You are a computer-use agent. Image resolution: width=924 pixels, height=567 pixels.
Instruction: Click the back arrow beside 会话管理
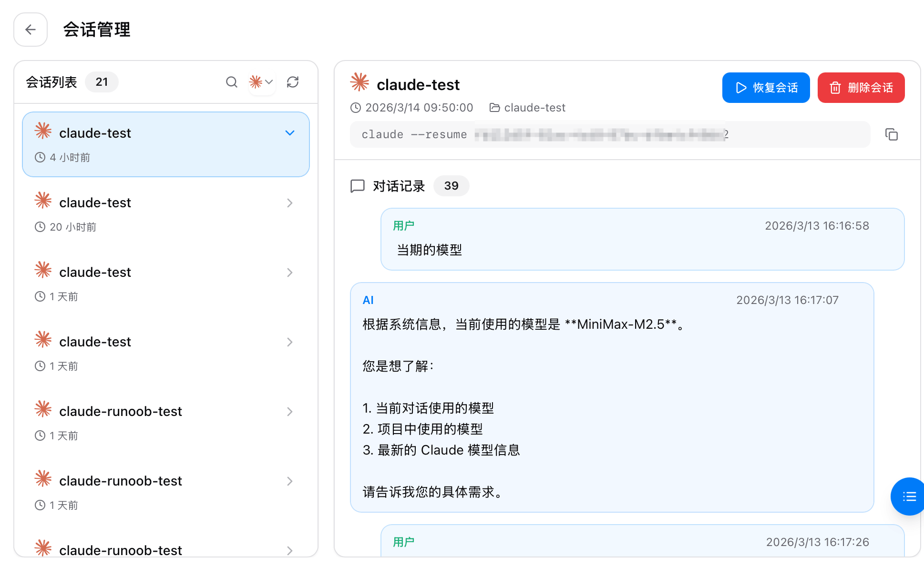[x=31, y=30]
